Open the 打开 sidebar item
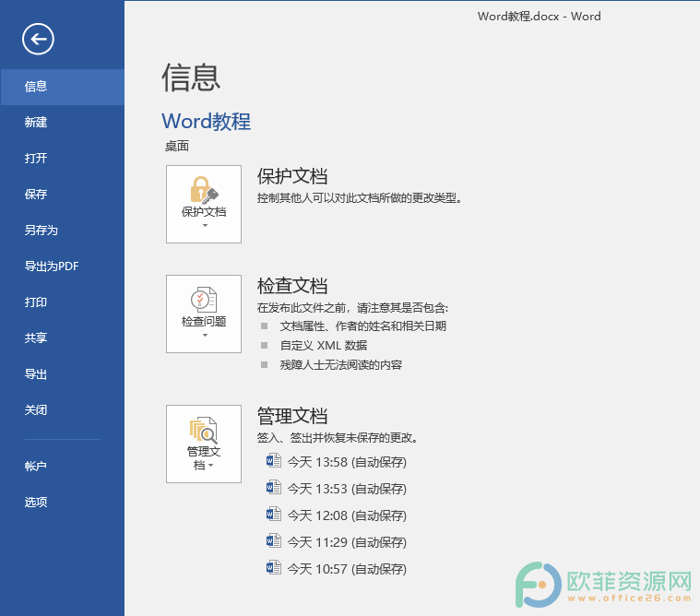700x616 pixels. pos(63,158)
